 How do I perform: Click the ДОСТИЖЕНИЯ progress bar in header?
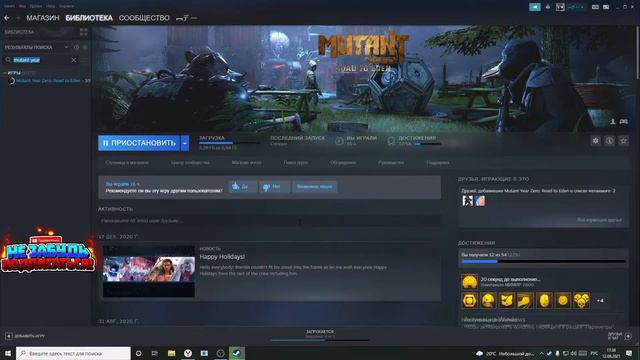427,144
